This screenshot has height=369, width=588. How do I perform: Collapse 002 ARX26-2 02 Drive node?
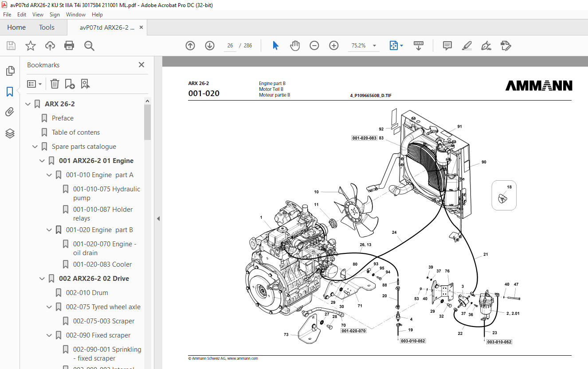[42, 279]
